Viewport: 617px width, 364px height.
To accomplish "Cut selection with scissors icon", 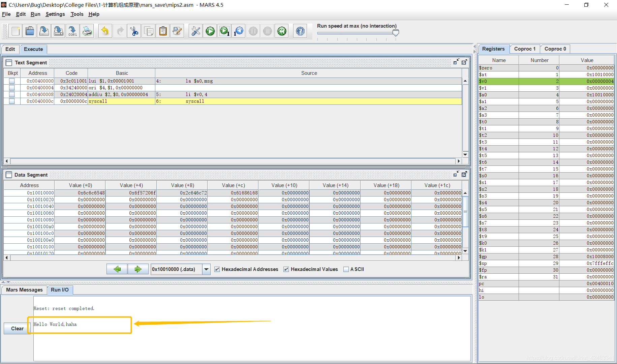I will [x=134, y=31].
